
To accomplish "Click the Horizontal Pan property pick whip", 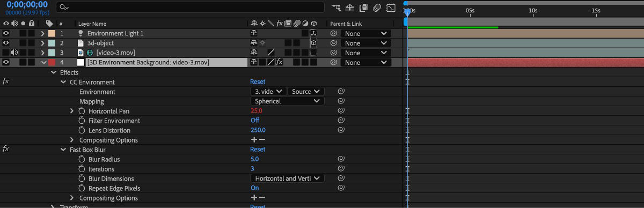I will (x=341, y=111).
